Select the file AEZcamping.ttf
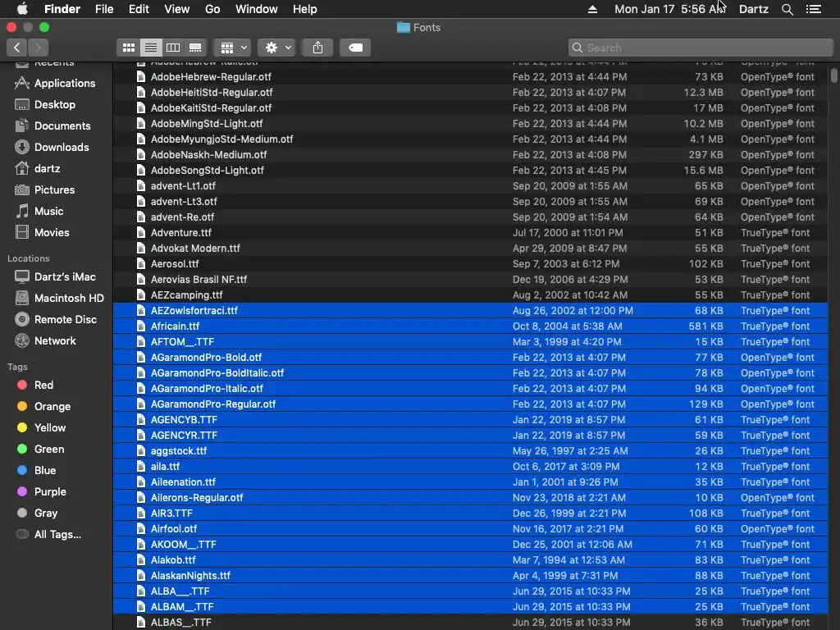840x630 pixels. [470, 295]
